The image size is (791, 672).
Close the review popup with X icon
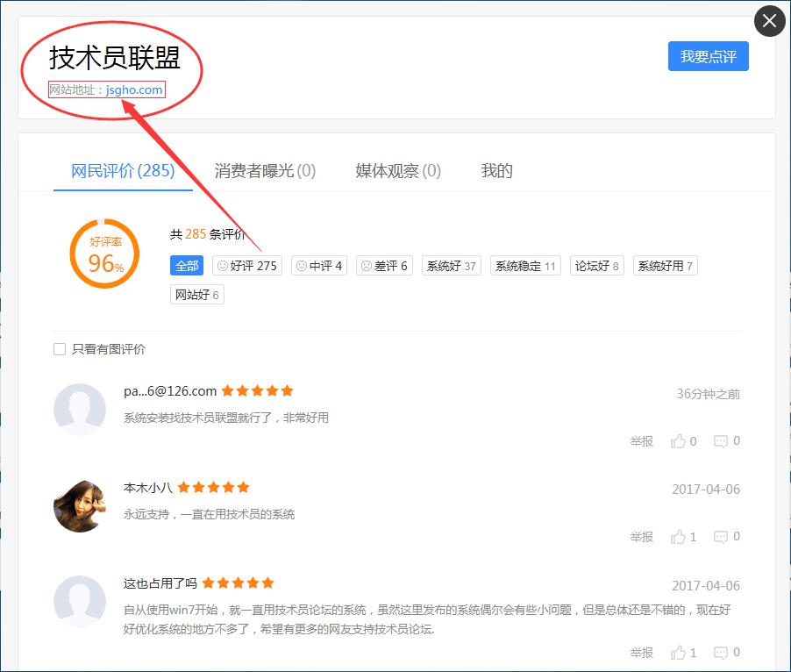click(769, 21)
